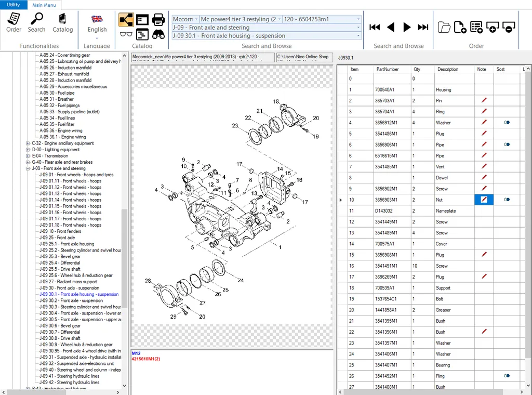Viewport: 532px width, 395px height.
Task: Click the eyeglasses view icon
Action: (126, 34)
